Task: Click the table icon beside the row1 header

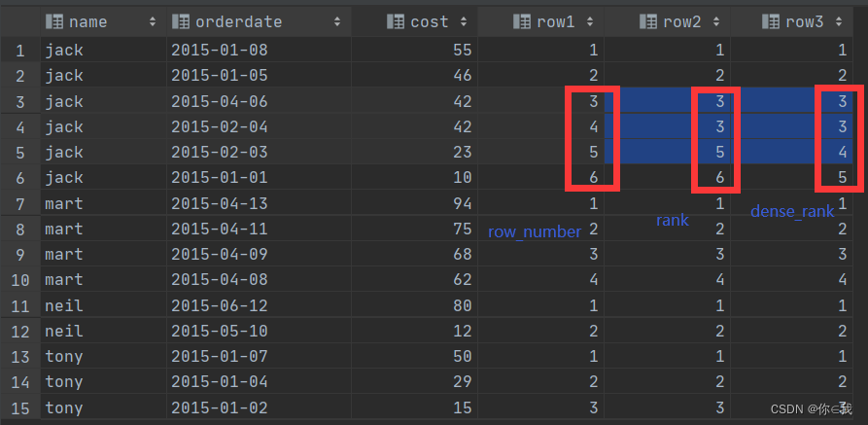Action: [x=521, y=21]
